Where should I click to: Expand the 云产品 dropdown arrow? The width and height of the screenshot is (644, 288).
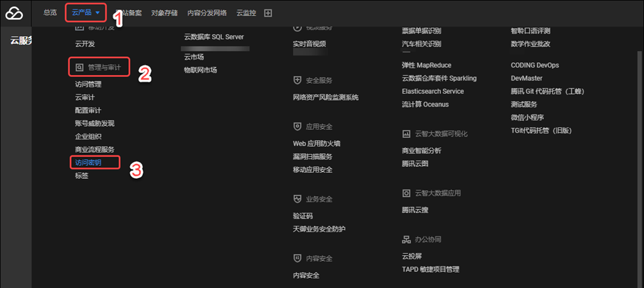tap(98, 13)
